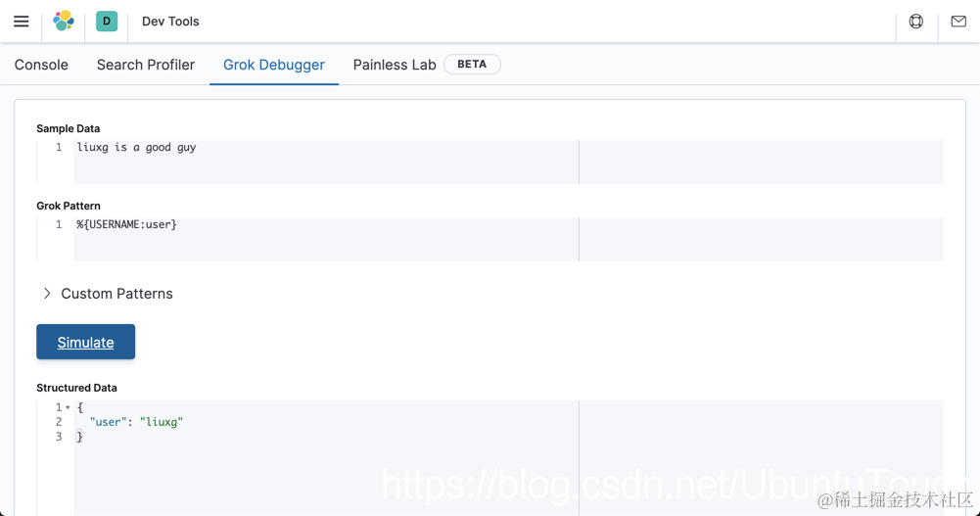This screenshot has width=980, height=516.
Task: Click the Dev Tools breadcrumb
Action: click(x=170, y=22)
